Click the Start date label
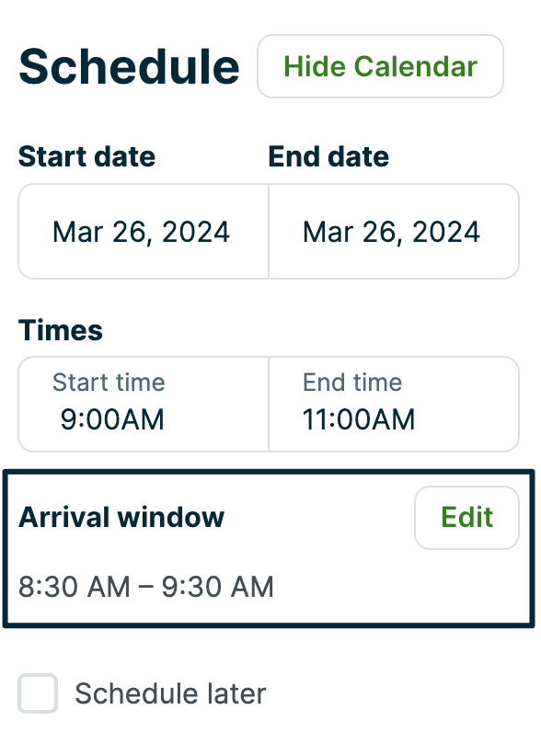Viewport: 541px width, 756px height. pyautogui.click(x=86, y=156)
